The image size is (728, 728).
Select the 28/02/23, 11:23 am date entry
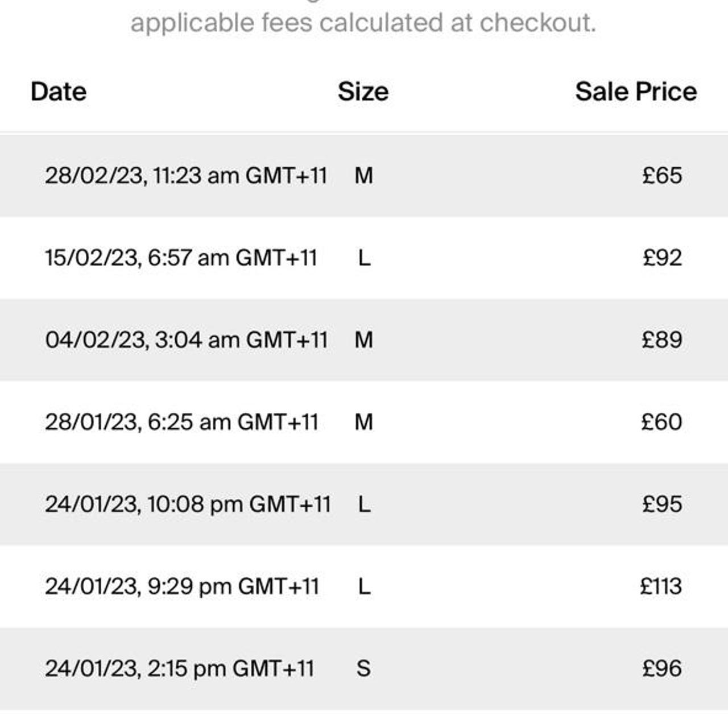(186, 175)
